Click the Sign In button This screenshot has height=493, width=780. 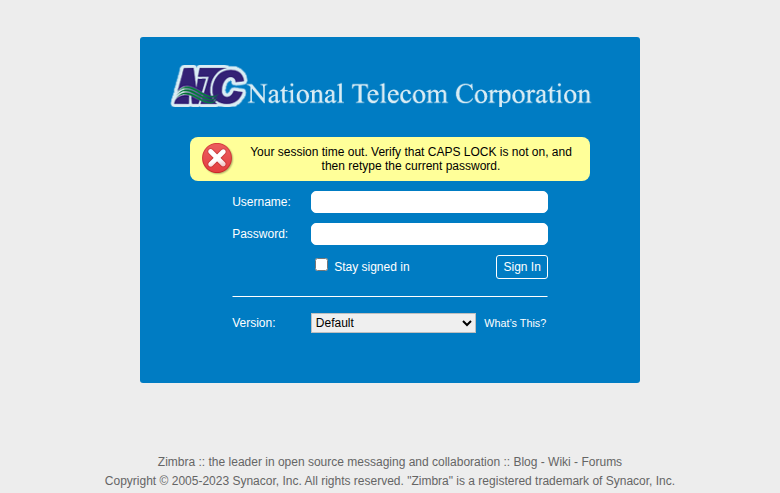[522, 267]
